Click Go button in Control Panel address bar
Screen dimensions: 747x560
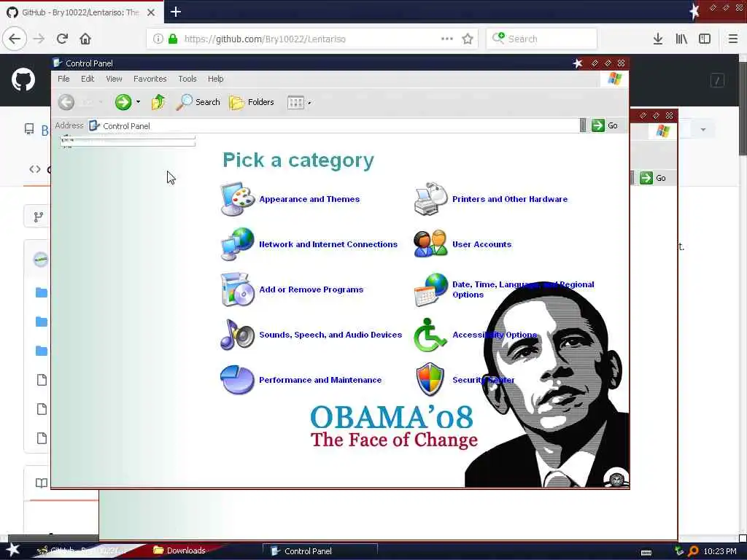[x=605, y=125]
